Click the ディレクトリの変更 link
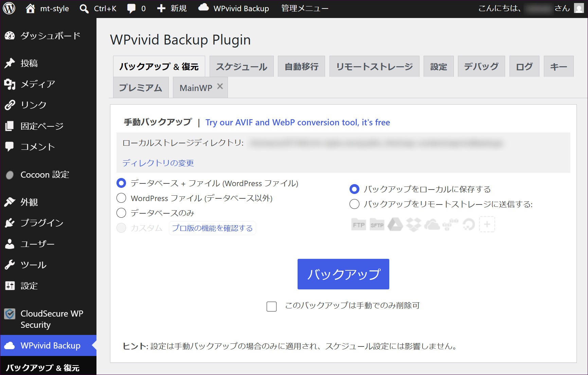This screenshot has width=588, height=375. click(158, 163)
